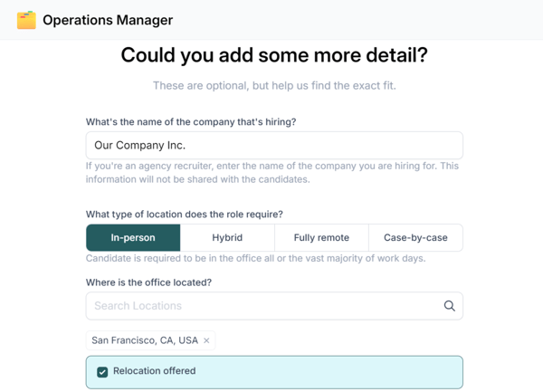543x392 pixels.
Task: Focus the company name field with Our Company Inc.
Action: [274, 145]
